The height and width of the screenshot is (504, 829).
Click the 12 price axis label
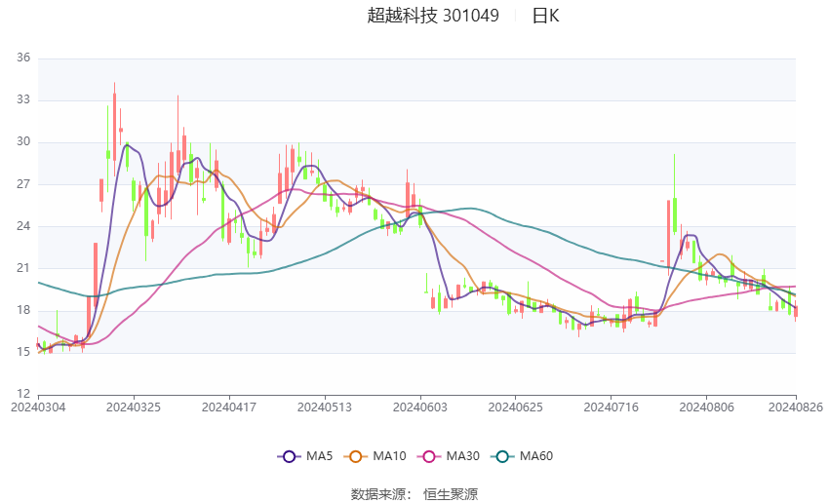23,394
